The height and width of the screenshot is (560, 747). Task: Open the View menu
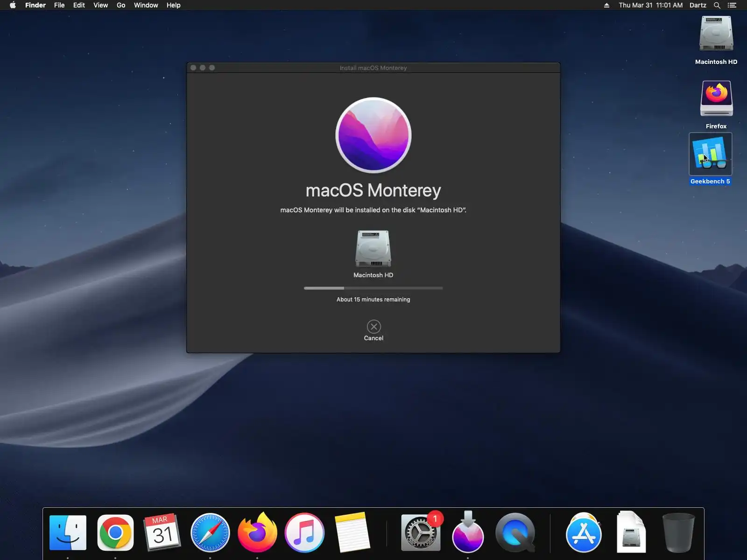pos(100,5)
